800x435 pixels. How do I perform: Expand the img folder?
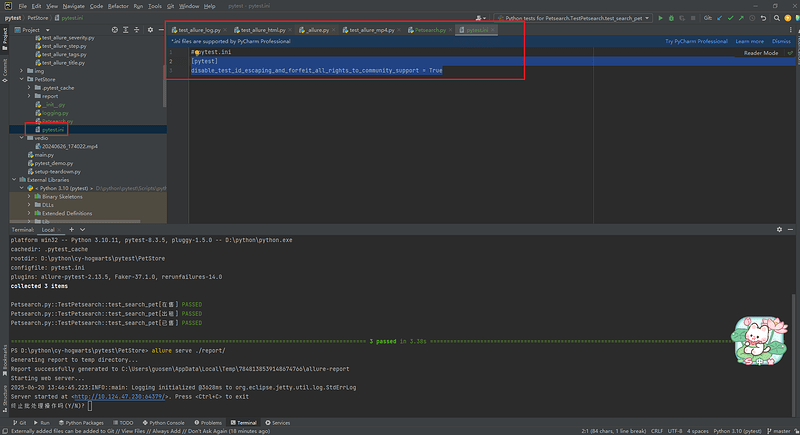point(21,71)
